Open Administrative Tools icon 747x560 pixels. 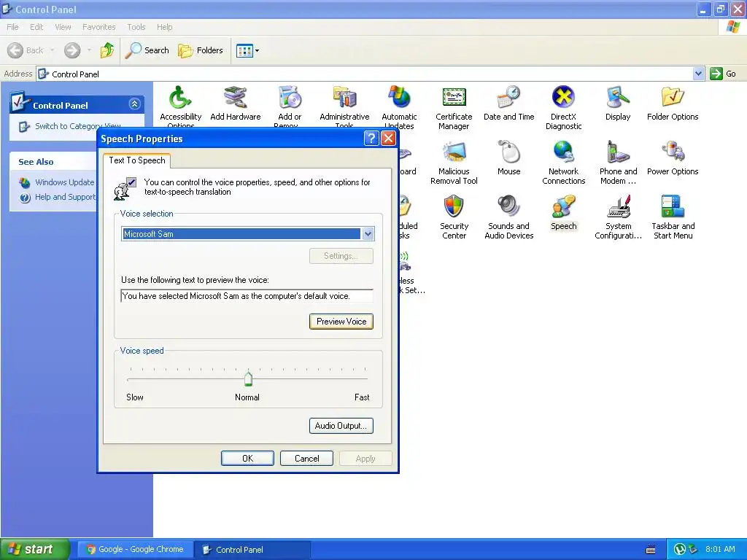click(x=344, y=98)
